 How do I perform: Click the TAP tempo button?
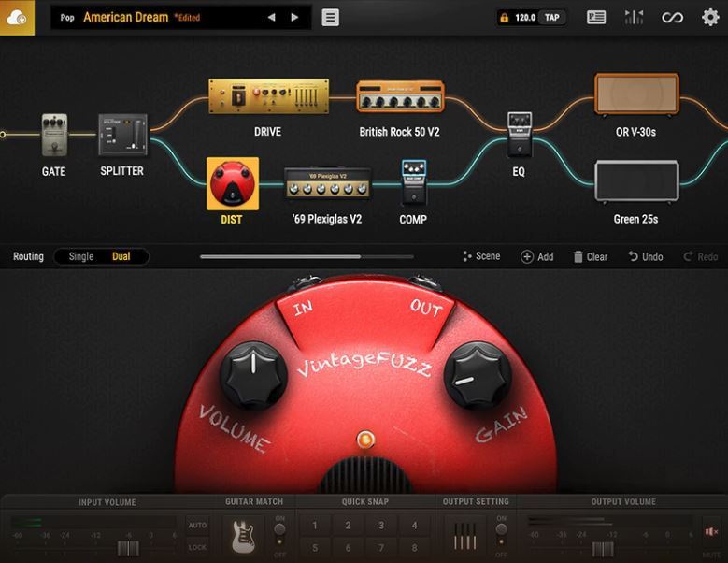[551, 18]
